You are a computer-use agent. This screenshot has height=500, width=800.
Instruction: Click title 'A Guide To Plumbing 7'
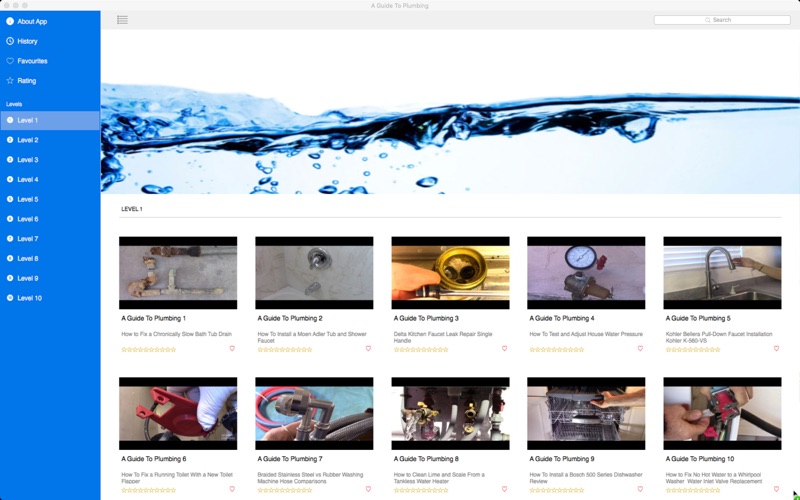290,459
